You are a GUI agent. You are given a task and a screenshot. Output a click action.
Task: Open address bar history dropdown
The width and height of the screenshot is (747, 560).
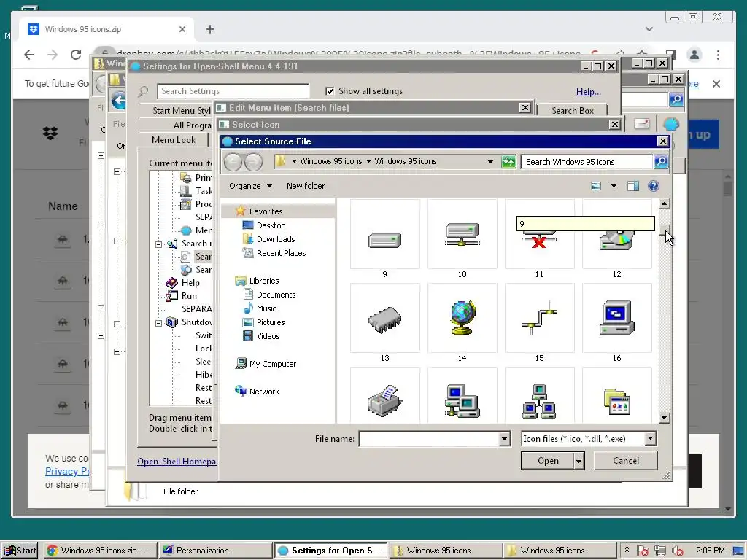click(x=490, y=162)
